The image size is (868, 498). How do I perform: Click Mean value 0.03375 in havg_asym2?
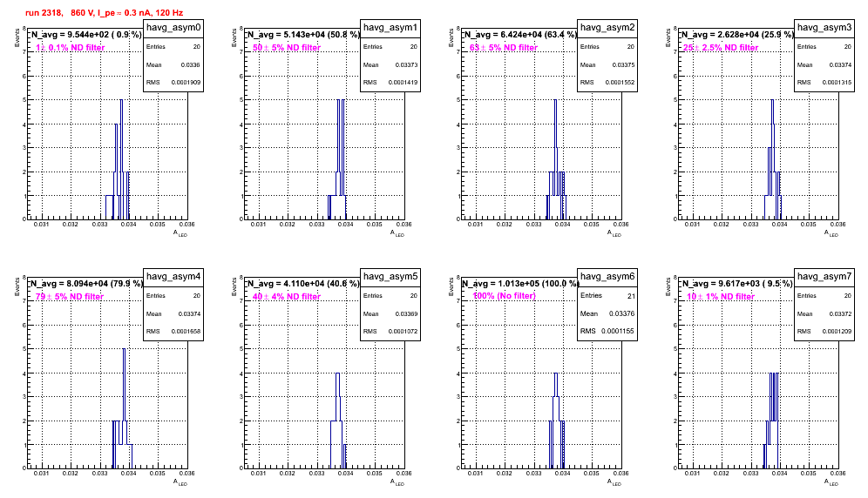623,64
